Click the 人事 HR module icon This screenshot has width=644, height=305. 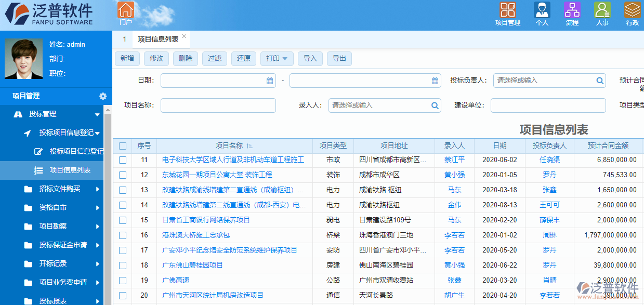602,10
